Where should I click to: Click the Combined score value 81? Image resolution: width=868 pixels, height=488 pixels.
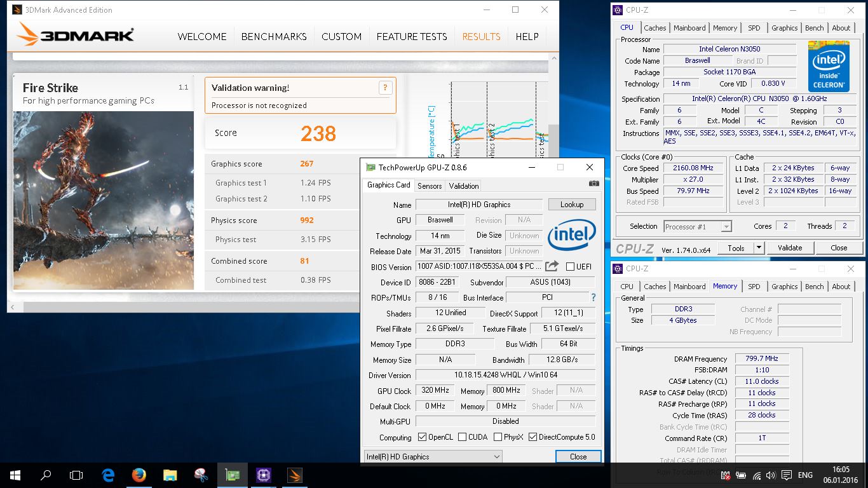pos(305,261)
